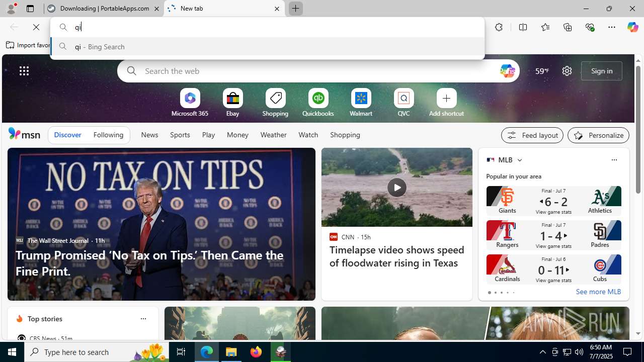
Task: Select the second MLB carousel dot
Action: click(495, 293)
